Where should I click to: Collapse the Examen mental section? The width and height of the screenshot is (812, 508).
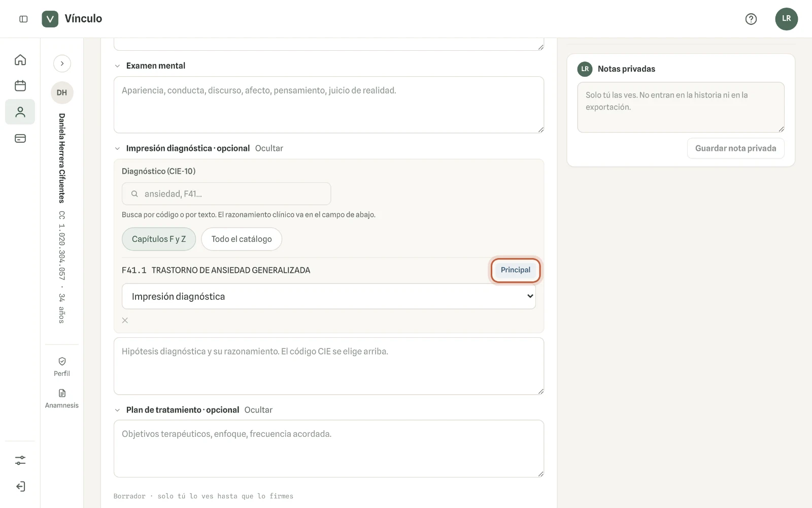point(117,66)
